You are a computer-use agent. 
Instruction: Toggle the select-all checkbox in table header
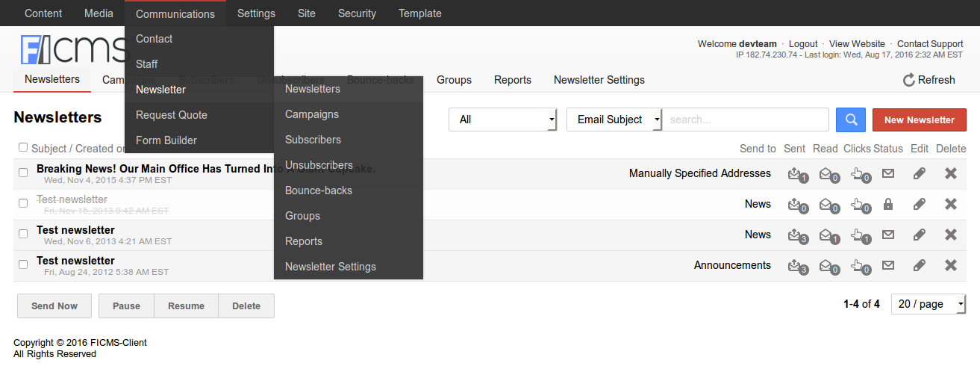(23, 147)
